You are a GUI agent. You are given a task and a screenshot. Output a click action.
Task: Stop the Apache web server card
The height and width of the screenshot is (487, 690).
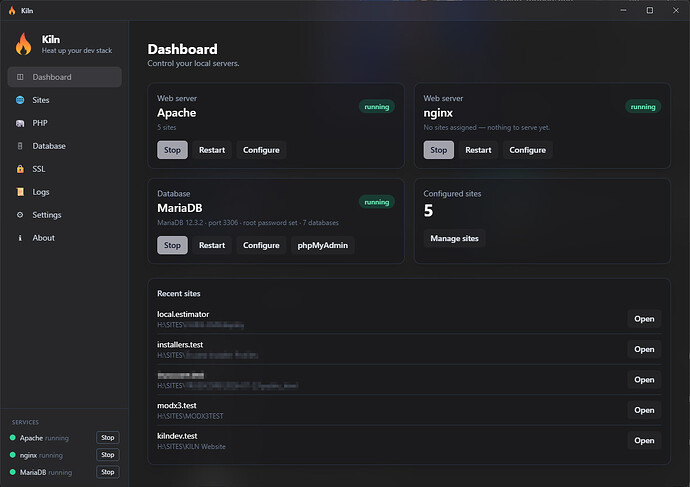(x=172, y=150)
